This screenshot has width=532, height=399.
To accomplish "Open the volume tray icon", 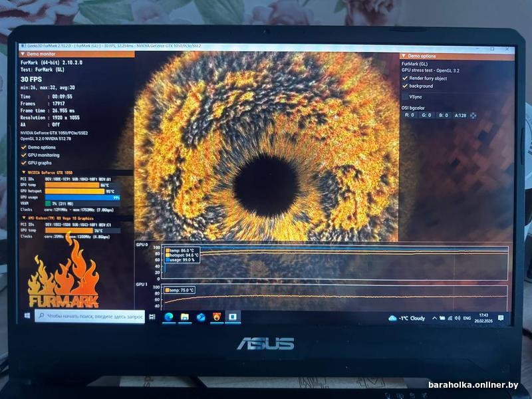I will 458,319.
